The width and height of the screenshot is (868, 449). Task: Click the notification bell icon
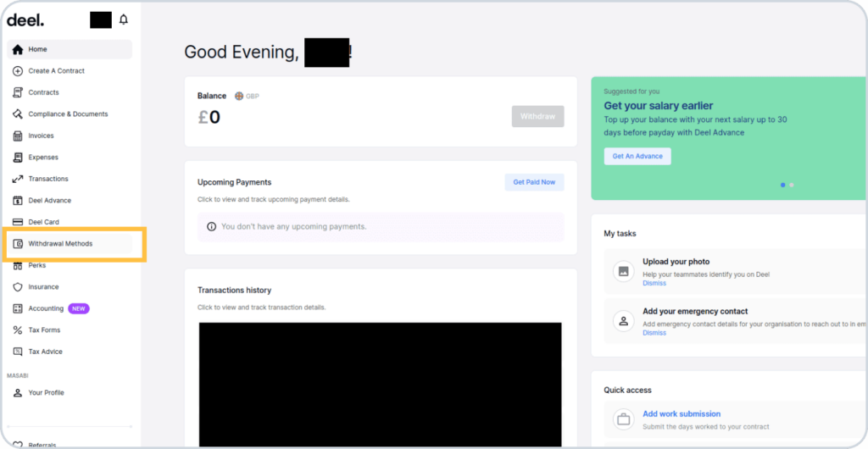[x=124, y=19]
